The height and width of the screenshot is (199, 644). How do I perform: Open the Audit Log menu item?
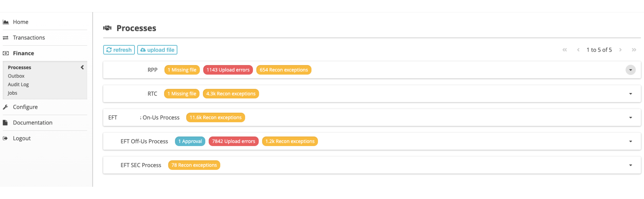[x=18, y=85]
